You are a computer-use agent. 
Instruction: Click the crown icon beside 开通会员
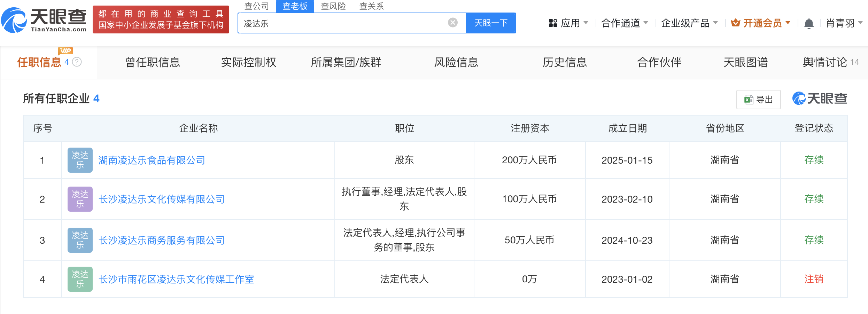[x=735, y=23]
